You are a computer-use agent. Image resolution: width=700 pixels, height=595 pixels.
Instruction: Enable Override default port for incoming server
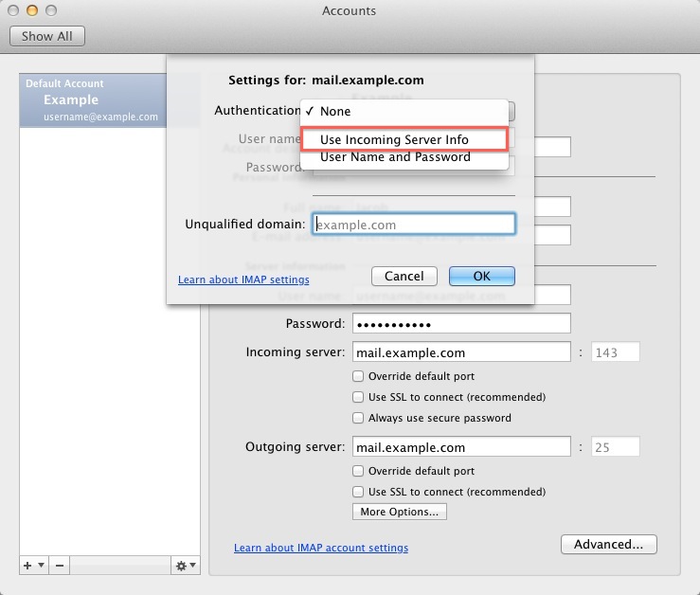click(358, 376)
